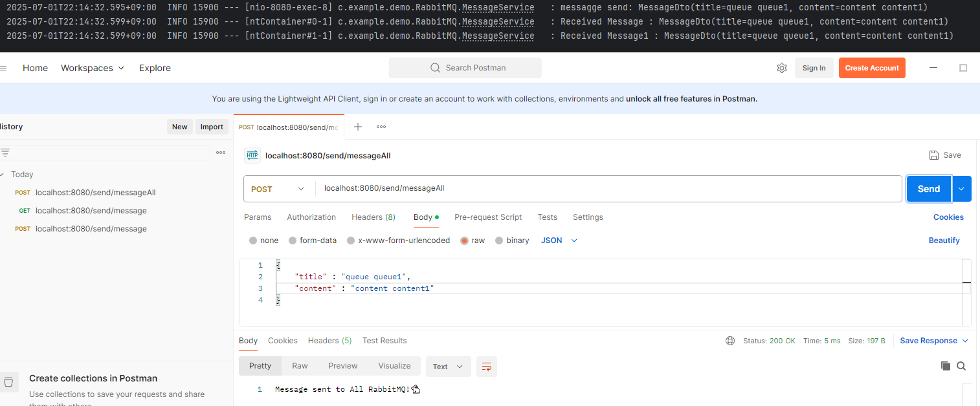The height and width of the screenshot is (406, 980).
Task: Go to the Home menu
Action: pos(35,68)
